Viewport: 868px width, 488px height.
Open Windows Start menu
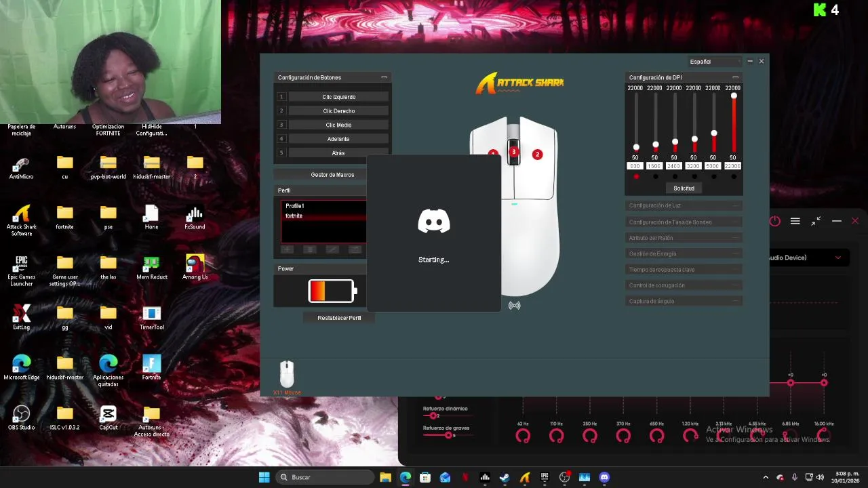[x=264, y=477]
